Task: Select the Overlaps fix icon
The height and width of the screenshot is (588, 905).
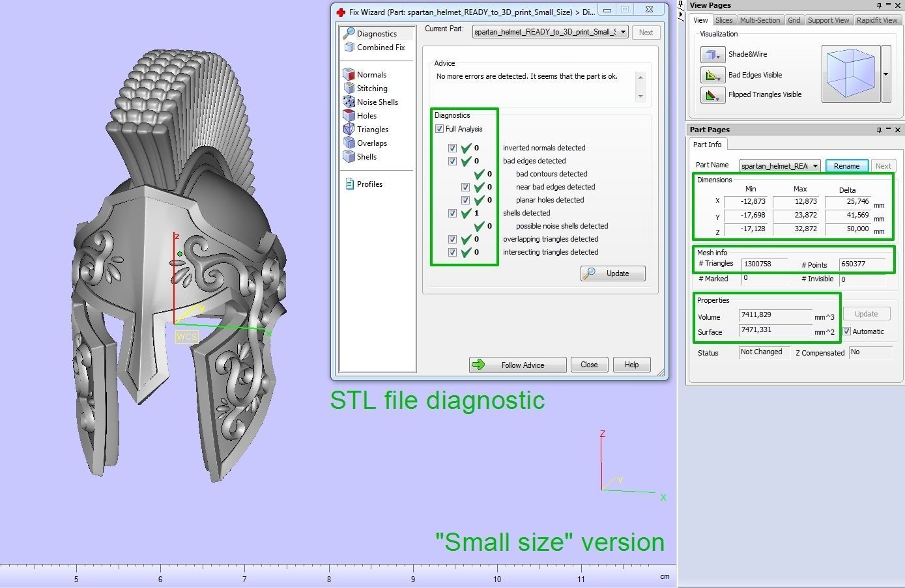Action: point(349,143)
